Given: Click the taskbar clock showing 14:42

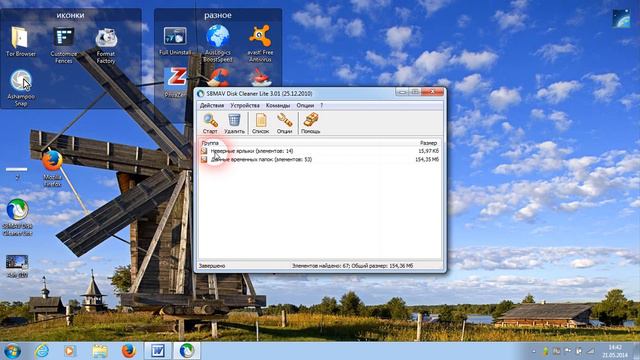Looking at the screenshot, I should [x=615, y=351].
